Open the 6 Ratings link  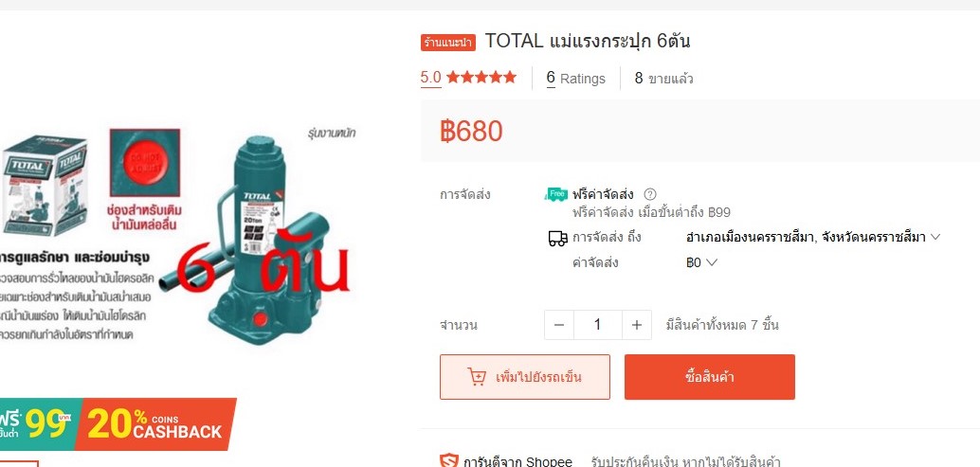pos(575,78)
